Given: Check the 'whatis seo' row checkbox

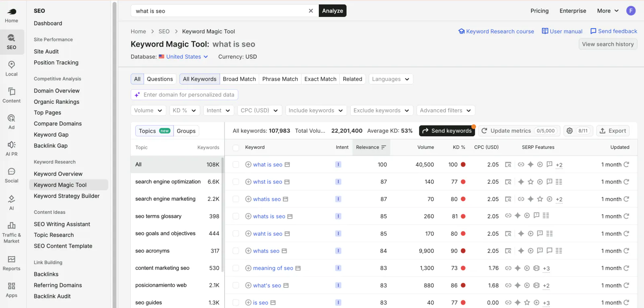Looking at the screenshot, I should [x=236, y=199].
